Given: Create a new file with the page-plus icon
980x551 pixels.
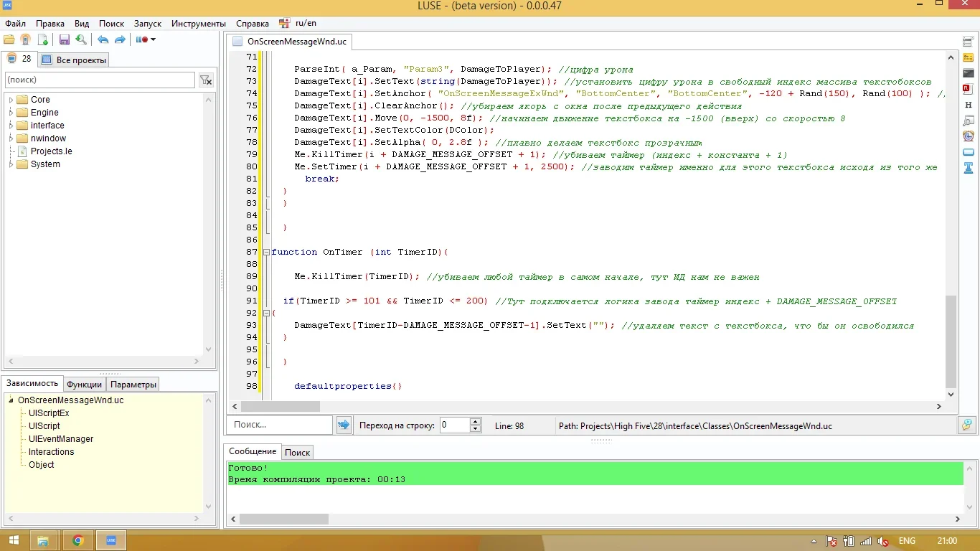Looking at the screenshot, I should [x=43, y=39].
